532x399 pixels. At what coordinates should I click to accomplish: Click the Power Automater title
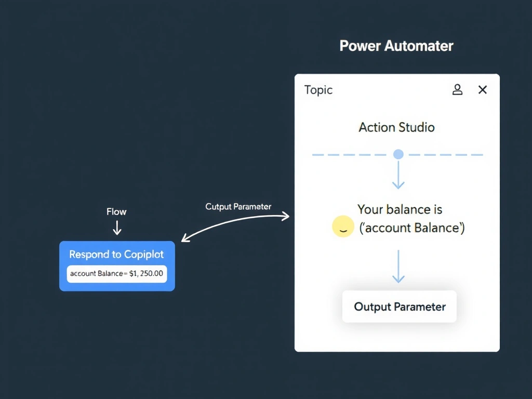(396, 46)
